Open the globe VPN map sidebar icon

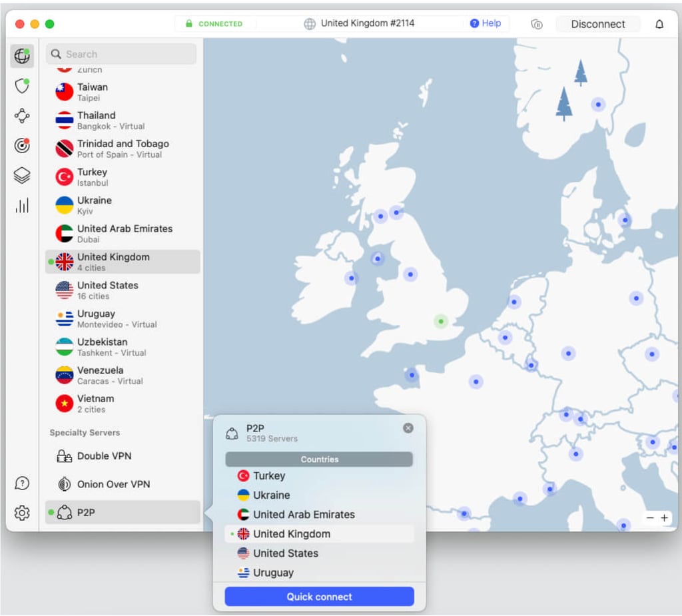coord(22,56)
